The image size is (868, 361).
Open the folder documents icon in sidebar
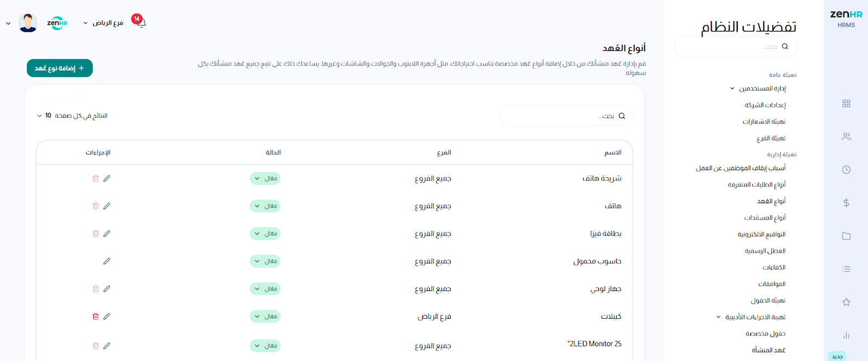846,236
